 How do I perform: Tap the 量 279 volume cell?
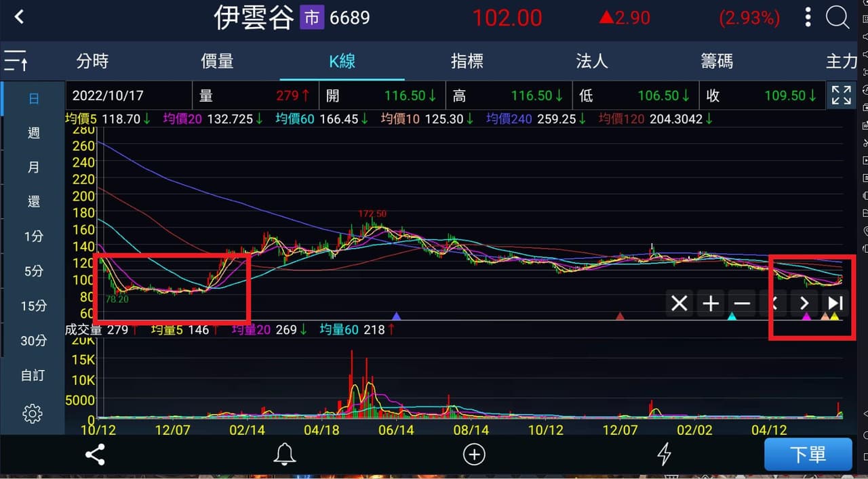pyautogui.click(x=256, y=96)
